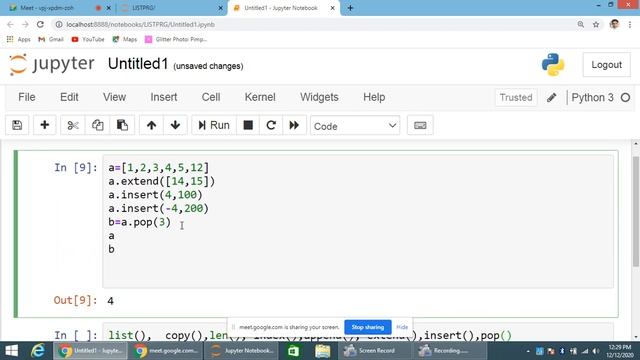Click the unsaved changes status text
Image resolution: width=640 pixels, height=360 pixels.
pos(208,66)
